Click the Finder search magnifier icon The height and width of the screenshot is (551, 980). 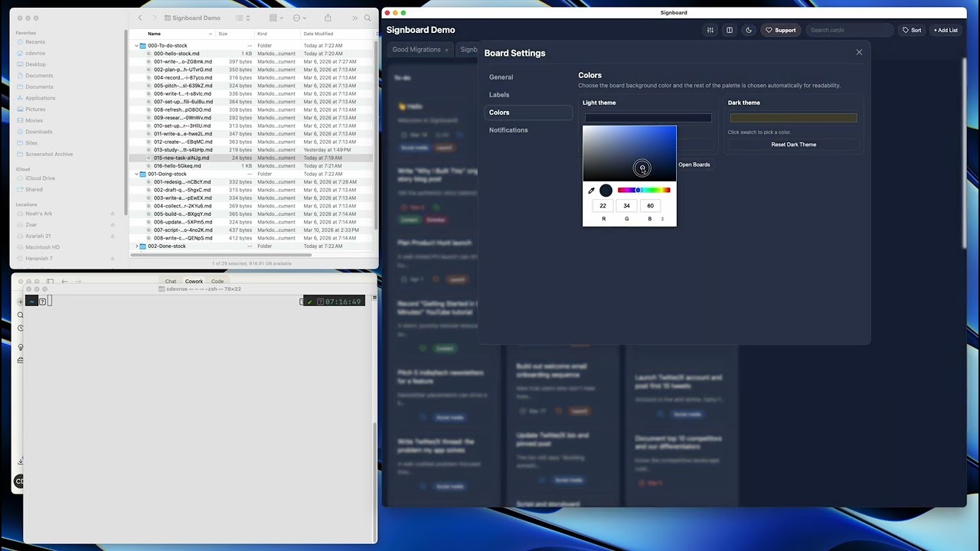(367, 18)
